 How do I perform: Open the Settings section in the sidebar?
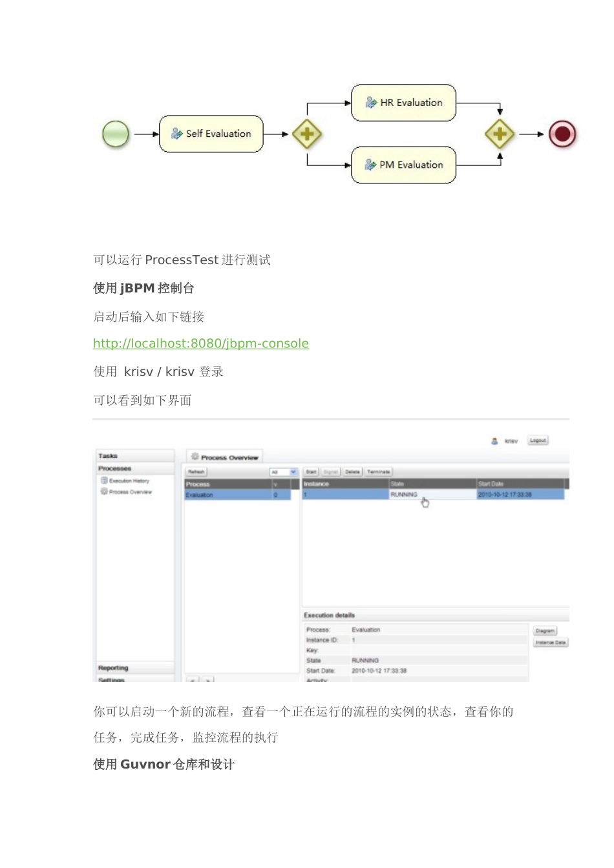(x=135, y=679)
